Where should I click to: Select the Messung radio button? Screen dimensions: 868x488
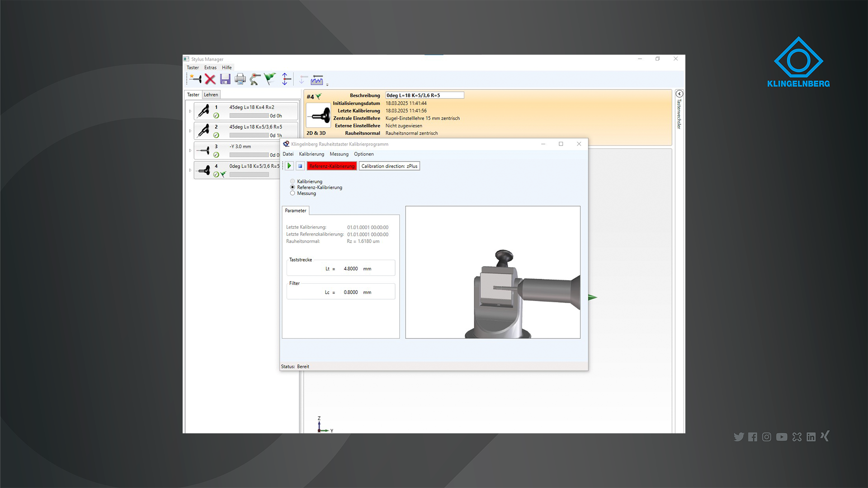(292, 193)
